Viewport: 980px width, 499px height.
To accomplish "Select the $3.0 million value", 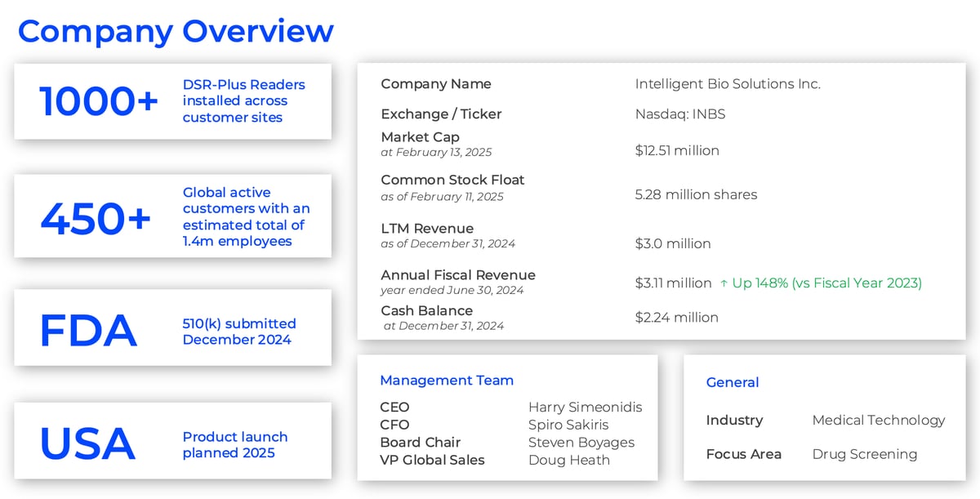I will (x=673, y=243).
